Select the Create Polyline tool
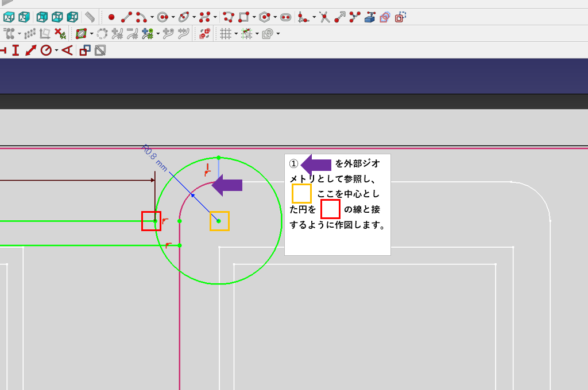The image size is (588, 390). pos(228,17)
